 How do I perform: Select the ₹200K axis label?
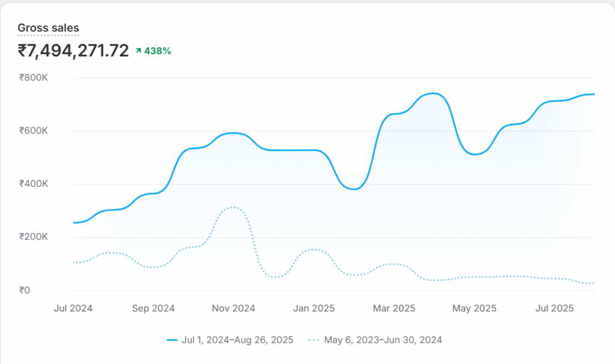click(34, 237)
